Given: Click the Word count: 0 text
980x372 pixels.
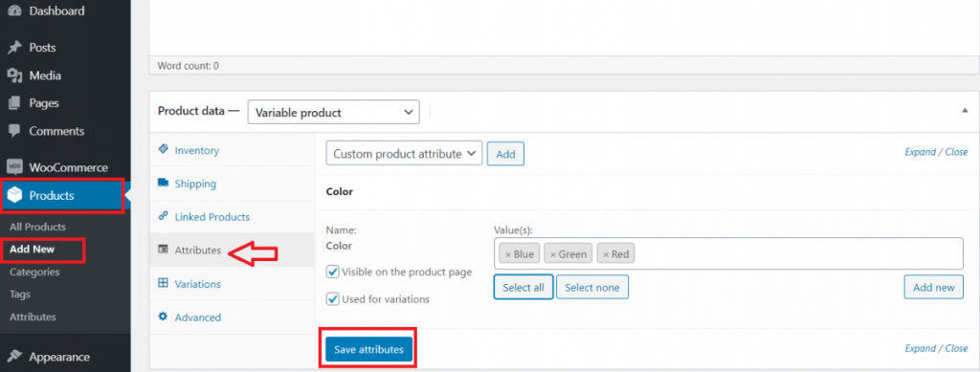Looking at the screenshot, I should 189,65.
